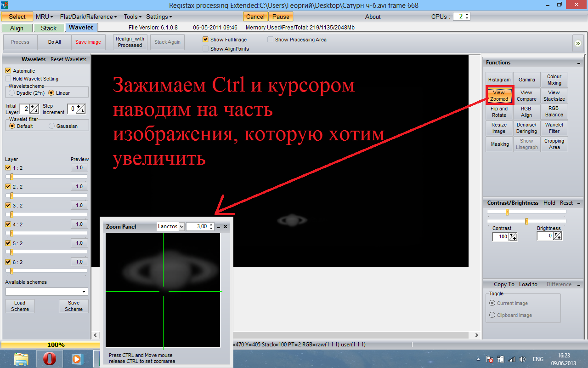
Task: Open File Explorer from the taskbar
Action: point(22,359)
